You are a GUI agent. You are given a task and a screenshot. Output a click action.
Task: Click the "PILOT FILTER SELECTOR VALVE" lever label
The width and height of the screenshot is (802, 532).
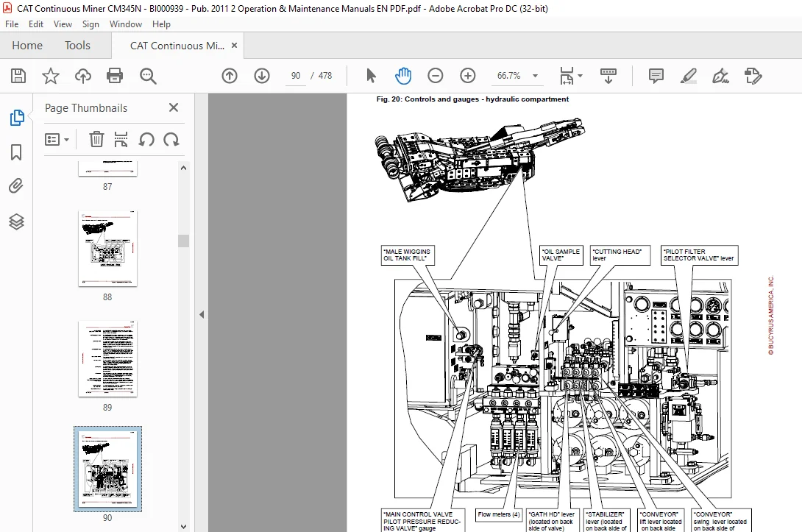pos(699,255)
